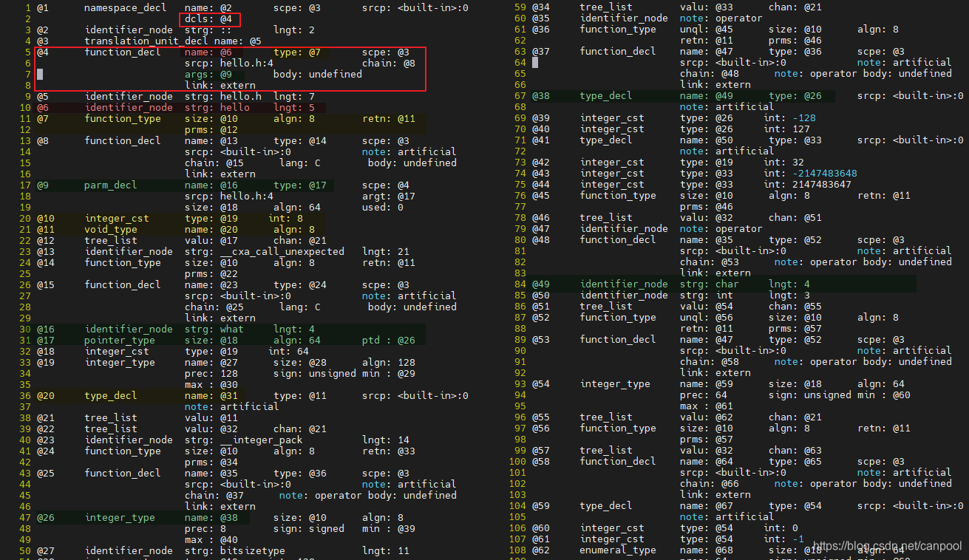The image size is (969, 560).
Task: Select identifier_node on the highlighted @6 line
Action: 129,107
